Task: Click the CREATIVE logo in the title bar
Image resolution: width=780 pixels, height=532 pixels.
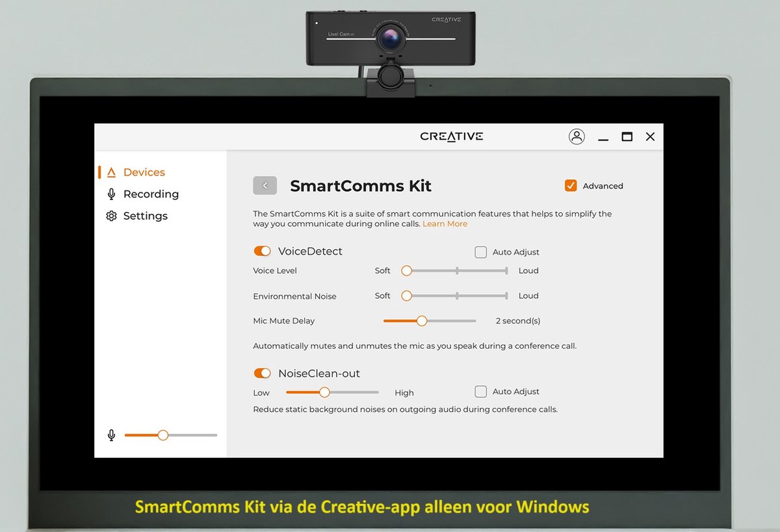Action: point(451,136)
